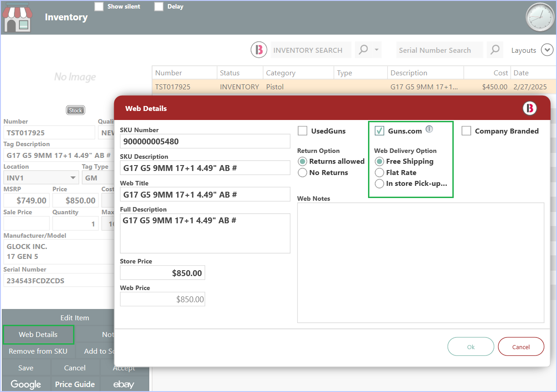Open the Layouts dropdown chevron
Screen dimensions: 557x392
tap(547, 50)
